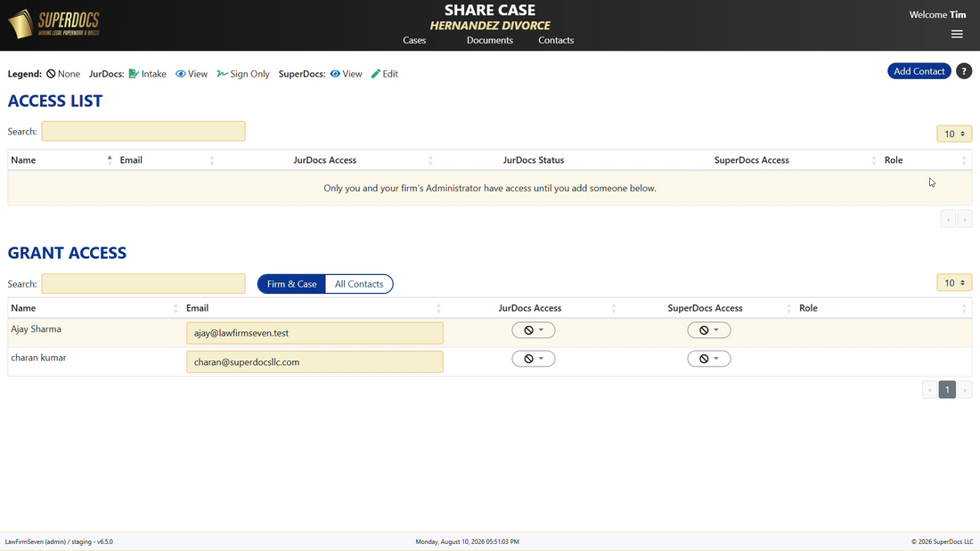The height and width of the screenshot is (551, 980).
Task: Click Grant Access previous page arrow
Action: point(930,390)
